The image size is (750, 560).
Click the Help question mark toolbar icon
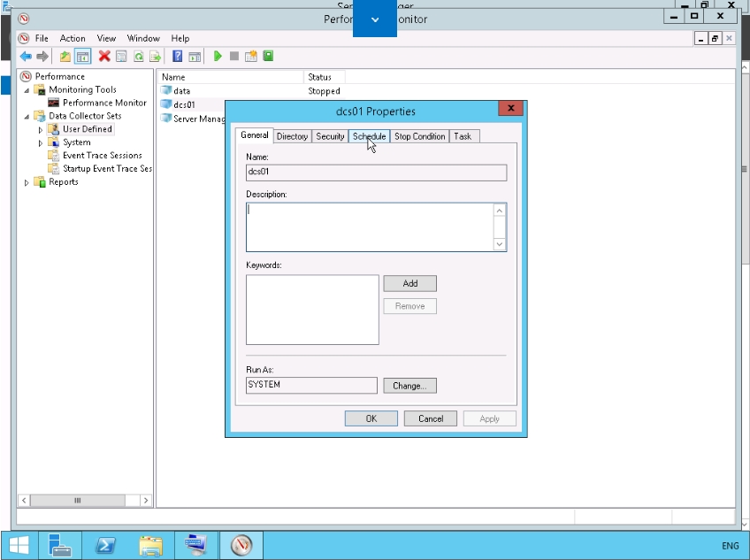point(178,57)
